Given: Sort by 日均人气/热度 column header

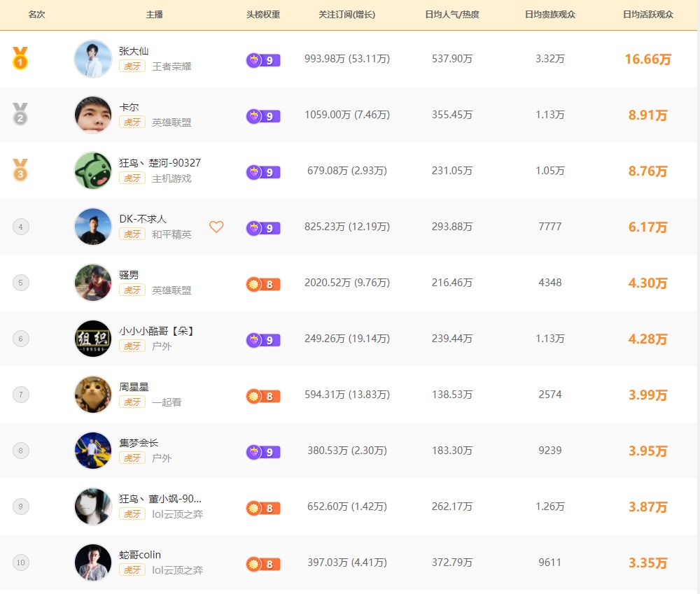Looking at the screenshot, I should click(452, 15).
